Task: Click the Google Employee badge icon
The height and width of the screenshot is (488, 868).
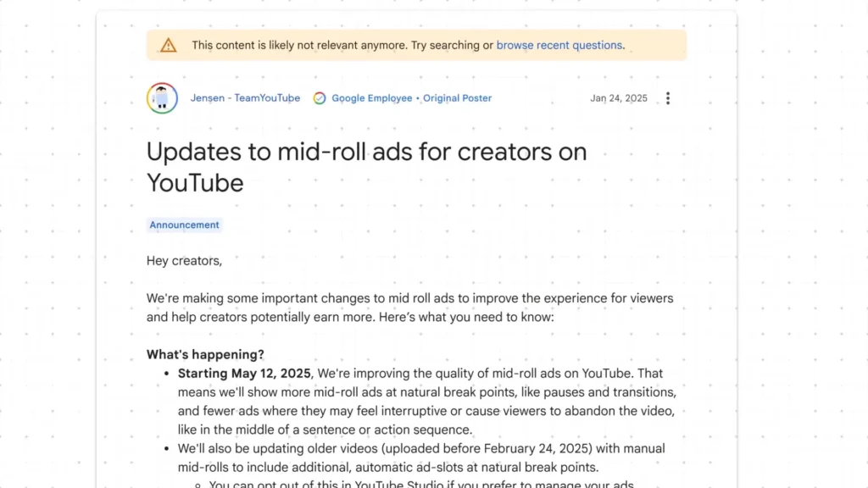Action: pos(320,98)
